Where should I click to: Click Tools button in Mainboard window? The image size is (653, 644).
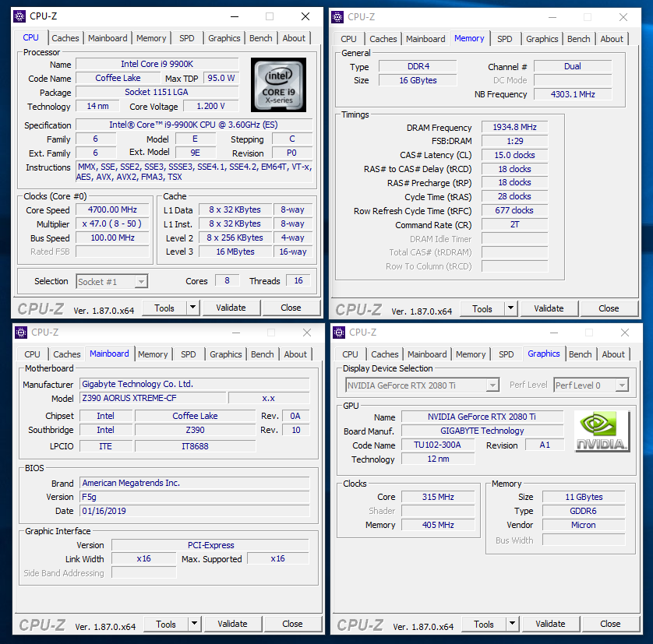166,624
